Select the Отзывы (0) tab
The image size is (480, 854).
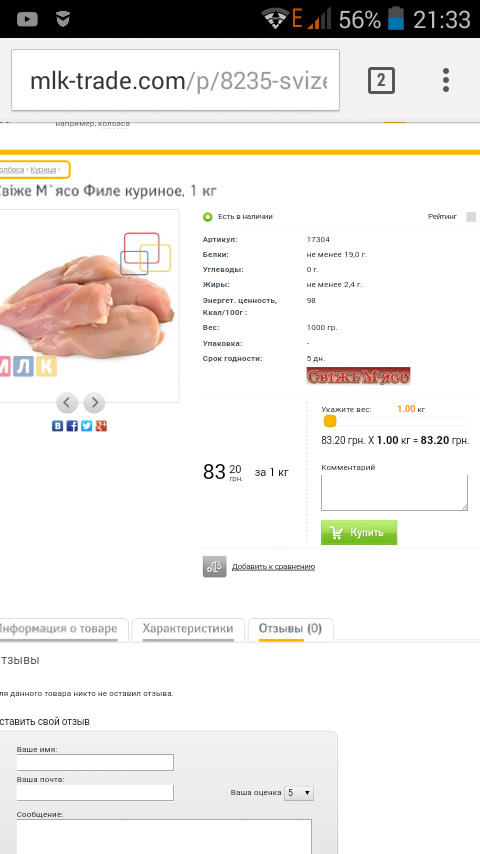pyautogui.click(x=290, y=629)
